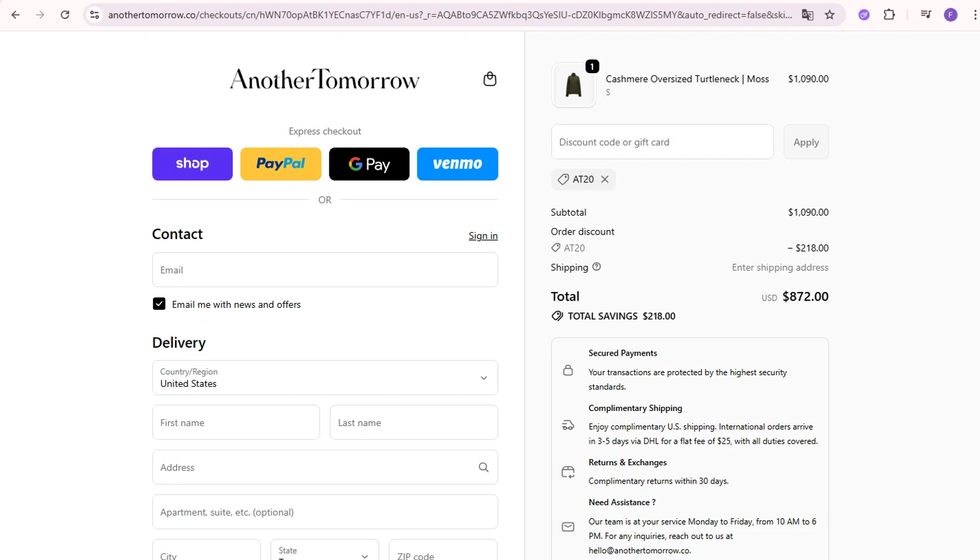Click the browser address bar URL
Screen dimensions: 980x560
pos(449,14)
